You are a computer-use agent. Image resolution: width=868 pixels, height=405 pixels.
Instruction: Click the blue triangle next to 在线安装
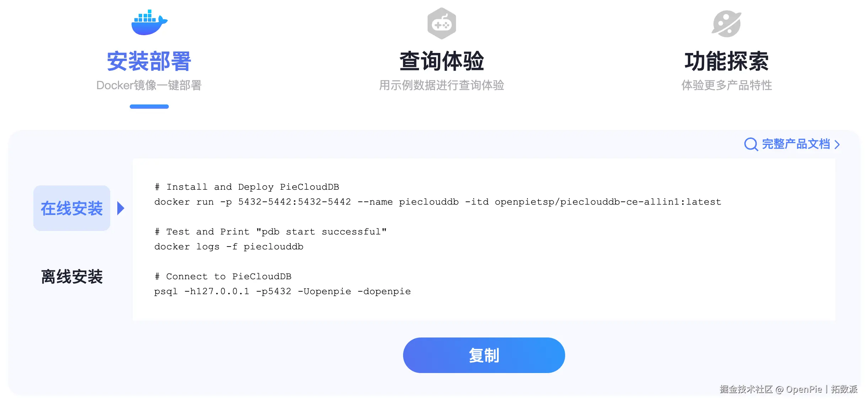click(x=121, y=208)
